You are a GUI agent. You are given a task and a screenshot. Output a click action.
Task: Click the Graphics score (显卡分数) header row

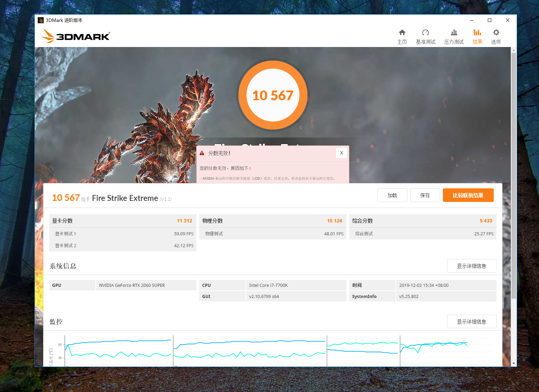pos(122,221)
